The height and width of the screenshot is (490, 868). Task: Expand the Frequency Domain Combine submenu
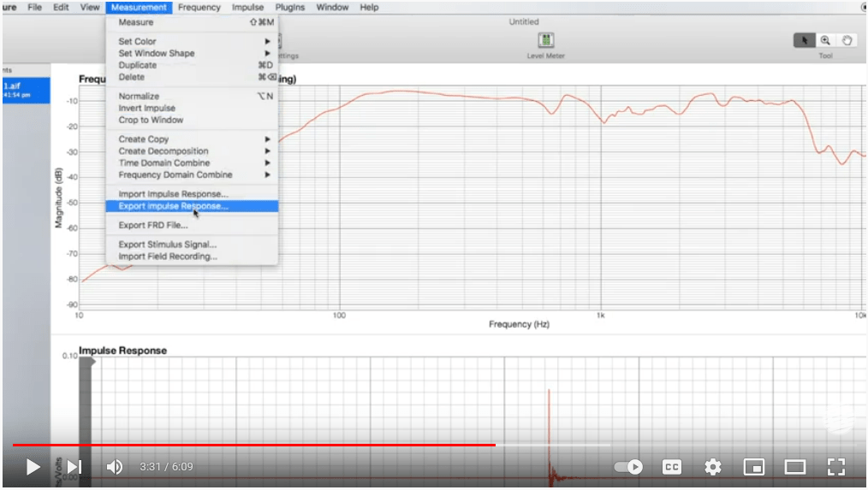(192, 174)
